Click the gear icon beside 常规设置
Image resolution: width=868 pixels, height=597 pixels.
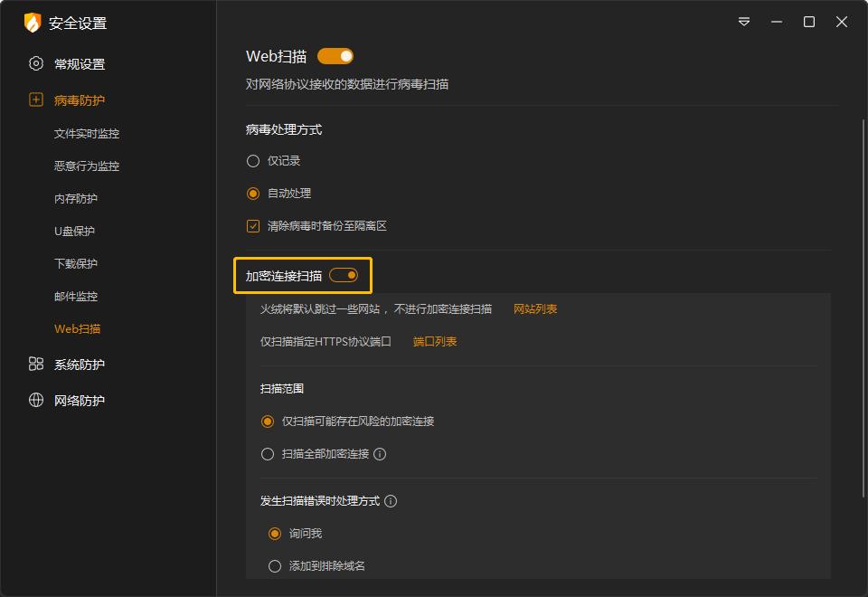point(36,63)
